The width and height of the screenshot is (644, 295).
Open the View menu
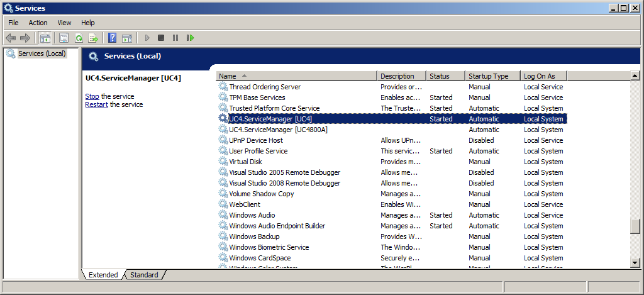(64, 23)
